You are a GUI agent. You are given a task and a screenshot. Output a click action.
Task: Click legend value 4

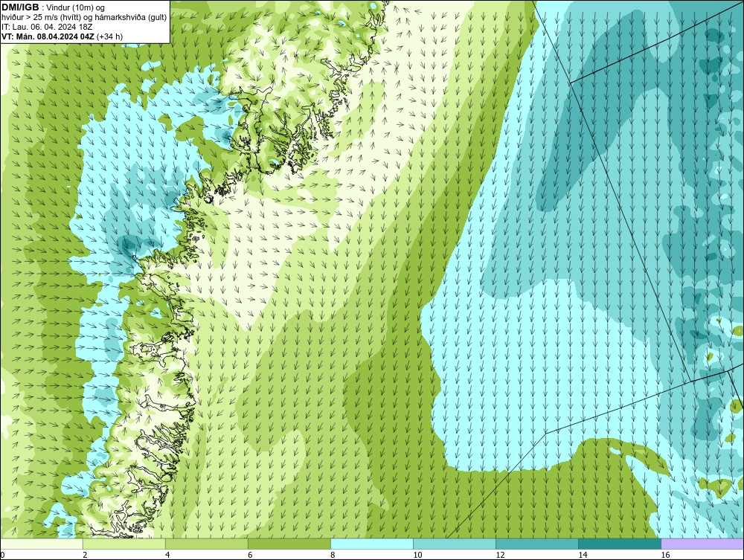click(167, 555)
